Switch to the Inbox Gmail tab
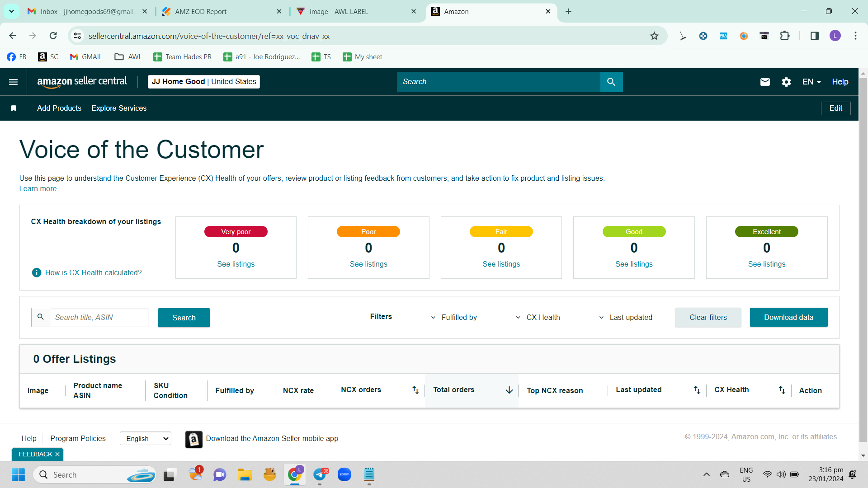This screenshot has width=868, height=488. tap(87, 12)
